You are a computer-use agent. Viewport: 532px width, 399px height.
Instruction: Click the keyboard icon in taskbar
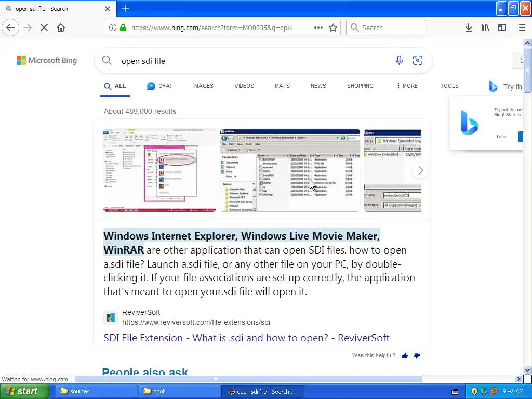pyautogui.click(x=455, y=392)
